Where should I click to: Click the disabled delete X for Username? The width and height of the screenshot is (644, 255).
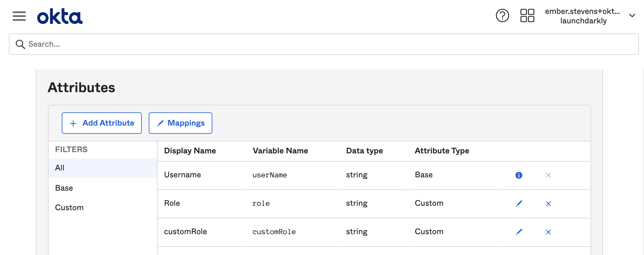[548, 175]
